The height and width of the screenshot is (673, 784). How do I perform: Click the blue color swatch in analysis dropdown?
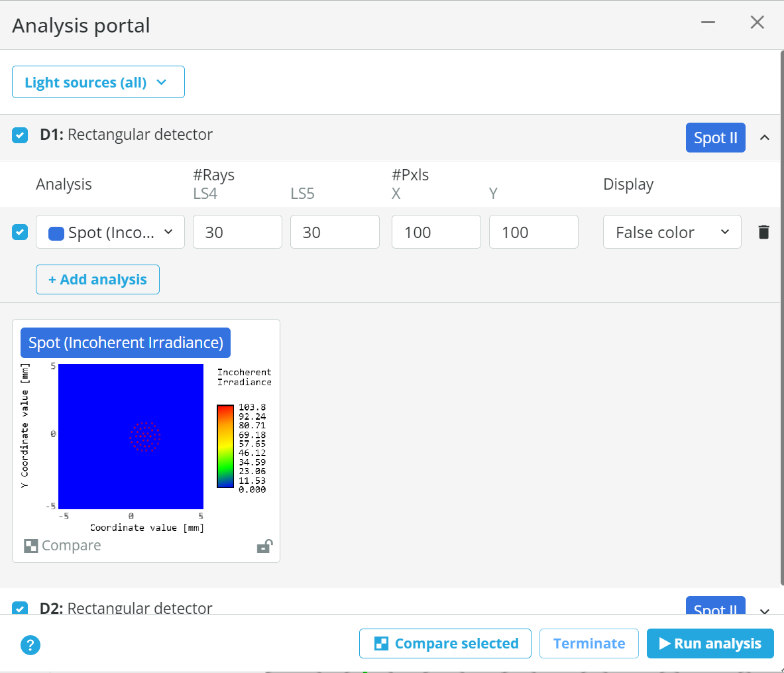point(56,233)
